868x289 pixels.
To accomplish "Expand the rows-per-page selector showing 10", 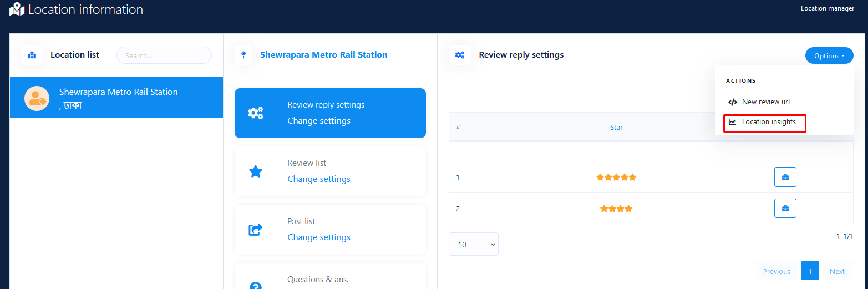I will 473,244.
